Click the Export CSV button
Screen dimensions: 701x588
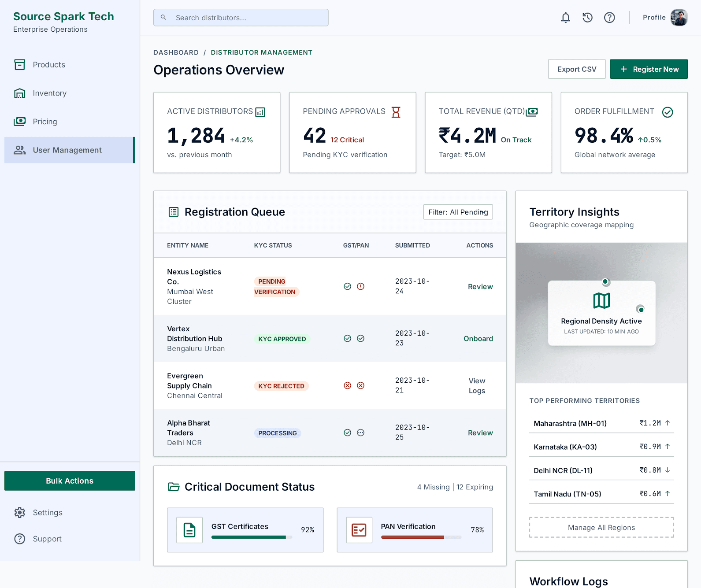click(577, 69)
